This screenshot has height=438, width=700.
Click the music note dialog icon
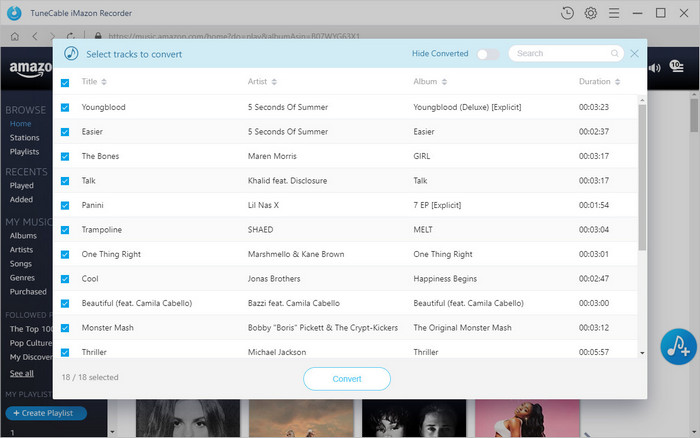click(x=71, y=54)
